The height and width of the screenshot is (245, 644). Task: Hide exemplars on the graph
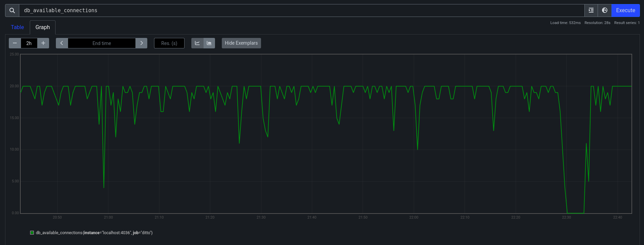tap(241, 43)
